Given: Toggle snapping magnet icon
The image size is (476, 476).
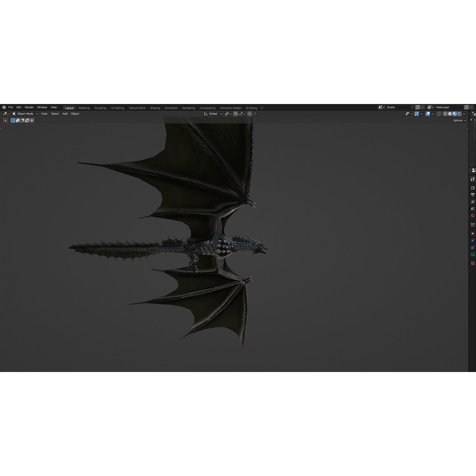Looking at the screenshot, I should coord(235,114).
